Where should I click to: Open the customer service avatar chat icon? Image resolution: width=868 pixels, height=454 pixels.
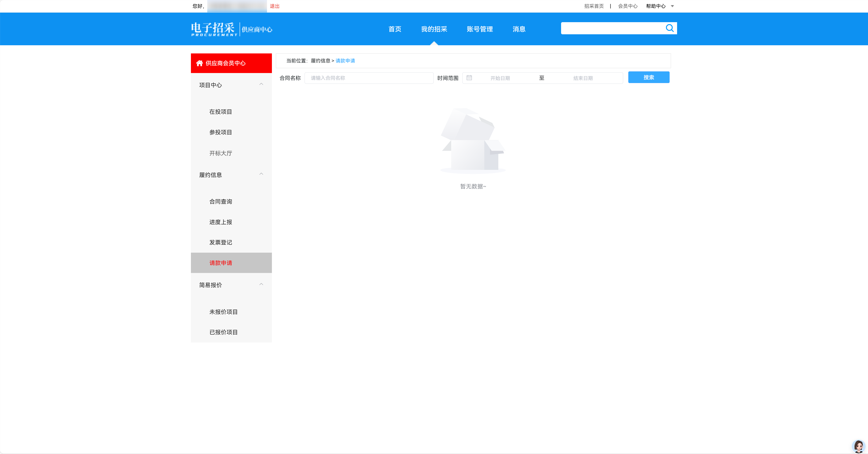point(858,446)
